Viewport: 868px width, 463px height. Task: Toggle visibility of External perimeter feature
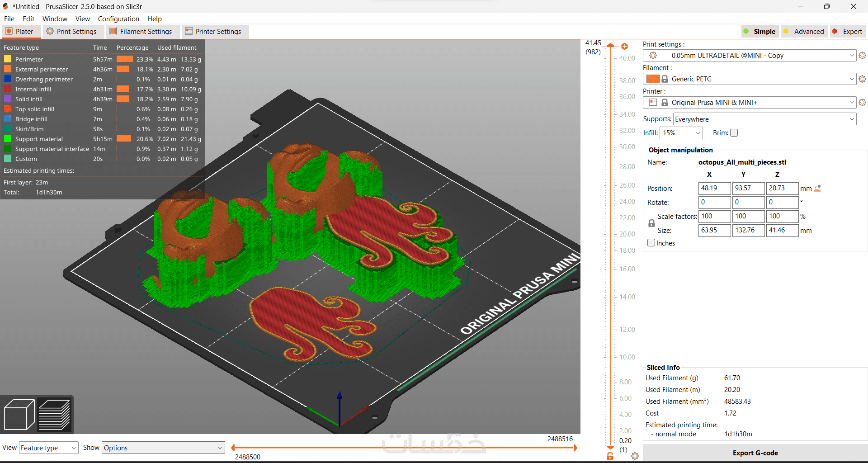(8, 69)
